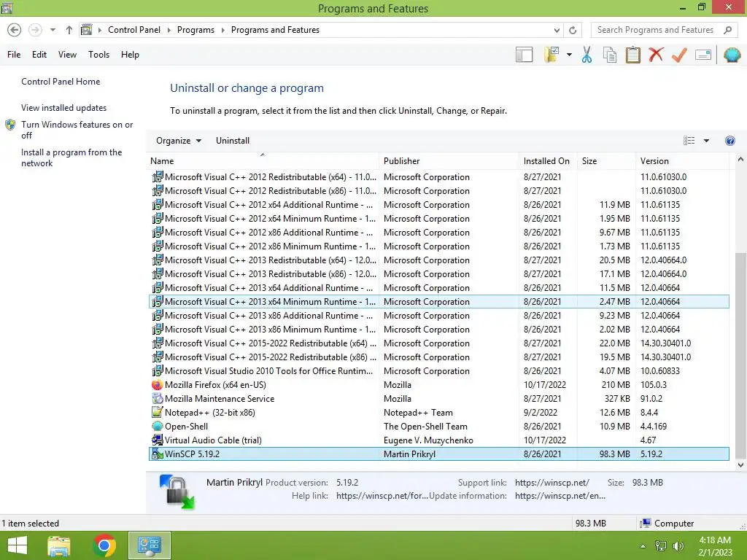Screen dimensions: 747x560
Task: Show hidden tray icons arrow
Action: [643, 546]
